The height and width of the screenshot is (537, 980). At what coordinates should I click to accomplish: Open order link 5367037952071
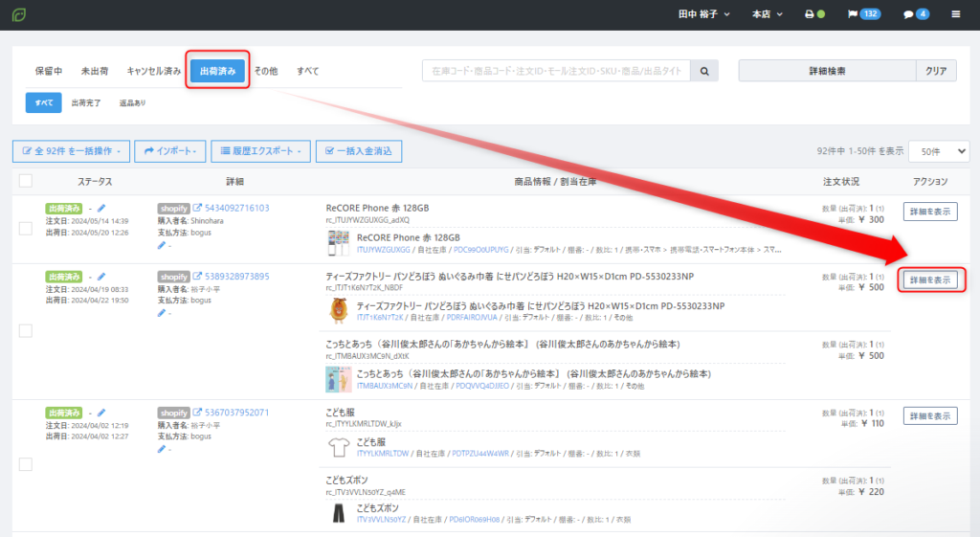(237, 413)
